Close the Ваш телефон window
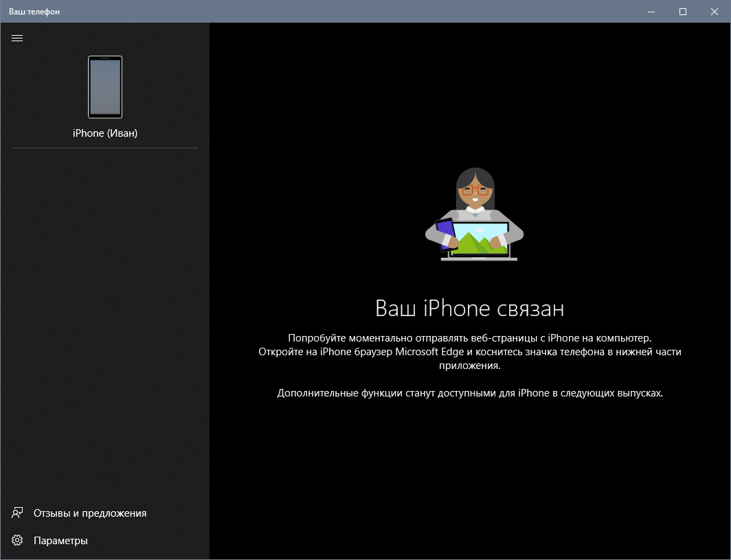The width and height of the screenshot is (731, 560). pos(715,12)
